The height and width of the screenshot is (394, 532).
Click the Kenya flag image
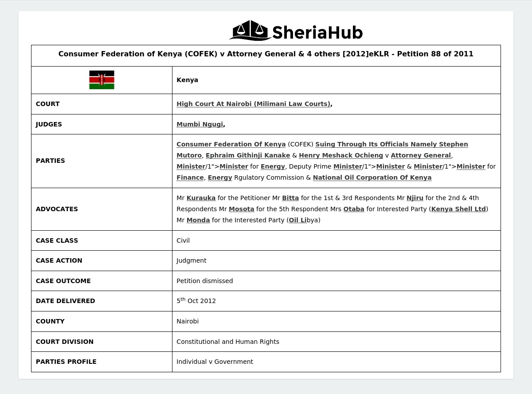click(x=102, y=80)
